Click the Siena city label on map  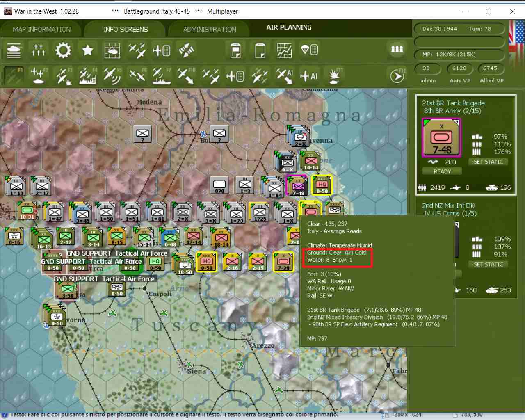tap(196, 371)
